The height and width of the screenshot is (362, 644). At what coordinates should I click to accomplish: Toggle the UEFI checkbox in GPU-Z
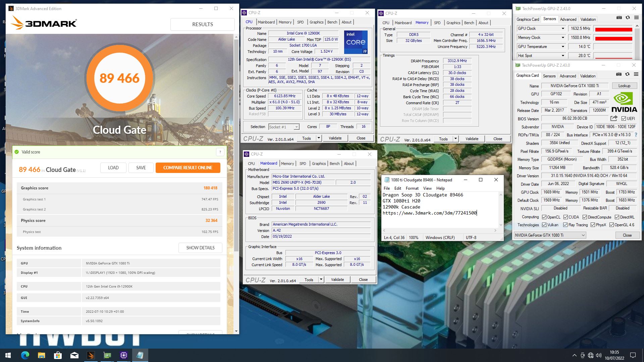624,119
